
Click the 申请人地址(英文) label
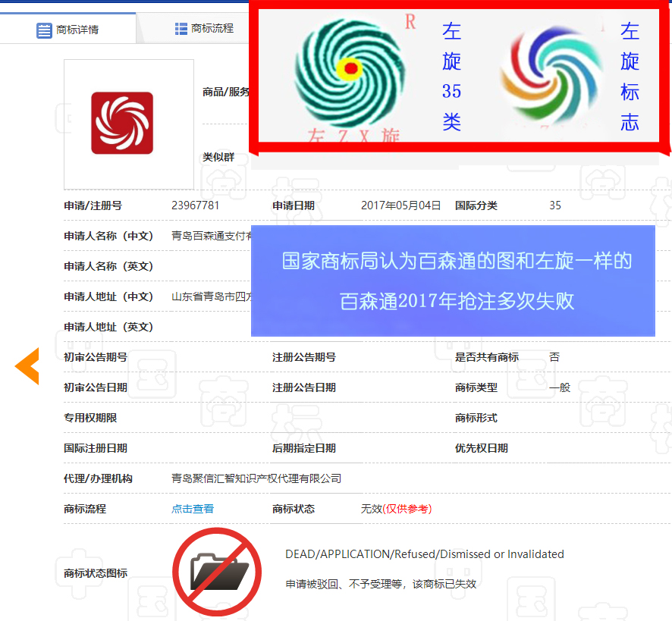(108, 327)
